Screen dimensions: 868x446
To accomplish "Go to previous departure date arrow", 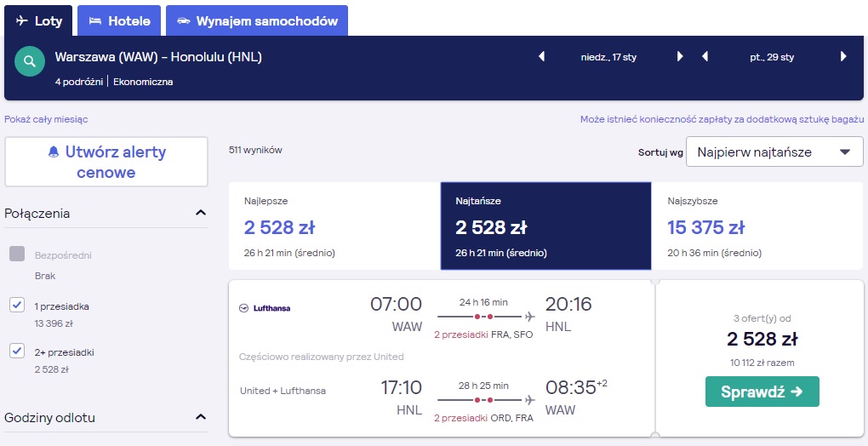I will point(542,56).
